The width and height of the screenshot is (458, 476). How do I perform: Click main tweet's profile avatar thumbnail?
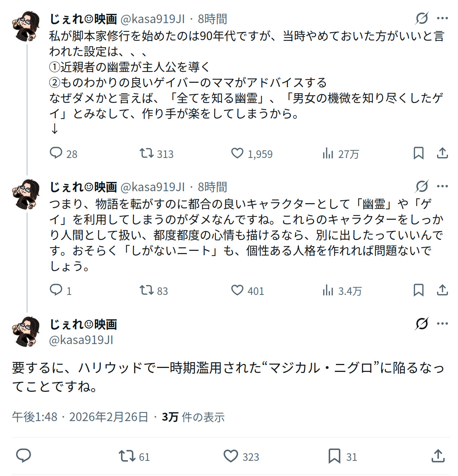(x=25, y=331)
